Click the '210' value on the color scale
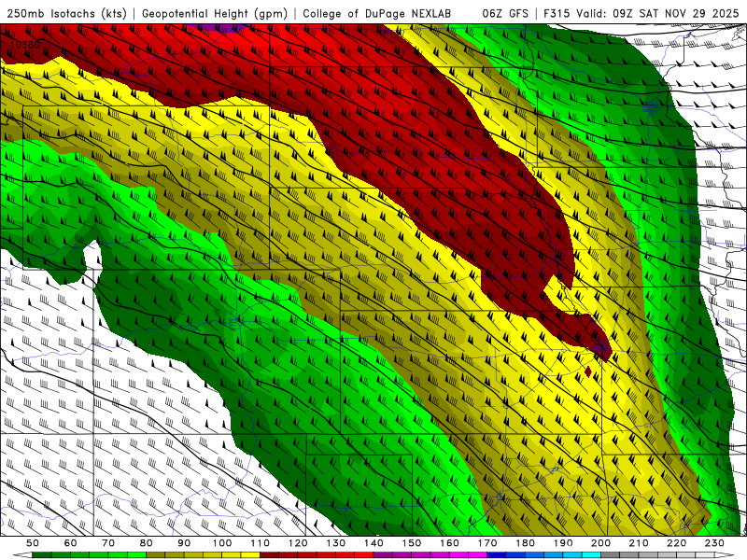 pos(639,543)
